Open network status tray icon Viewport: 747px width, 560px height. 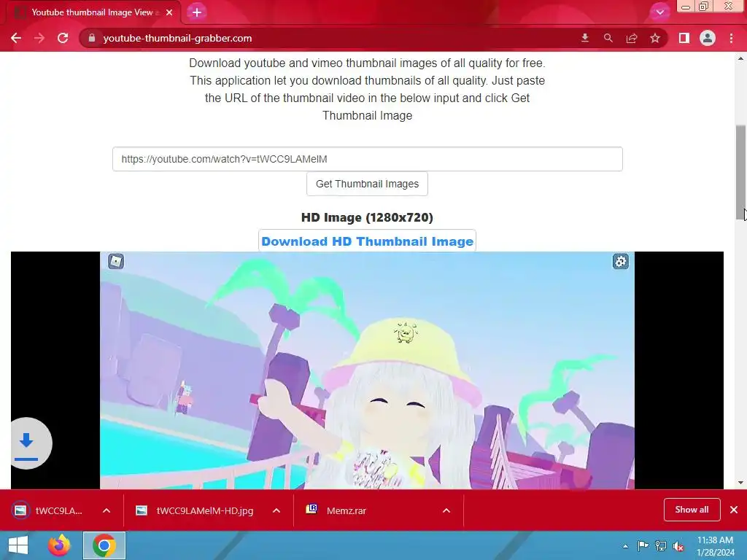click(x=661, y=545)
